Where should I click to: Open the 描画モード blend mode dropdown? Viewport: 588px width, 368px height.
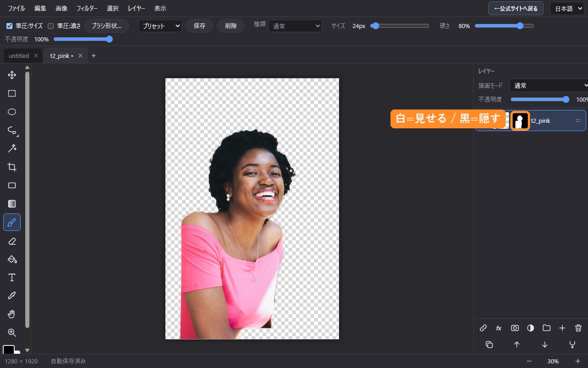(548, 86)
